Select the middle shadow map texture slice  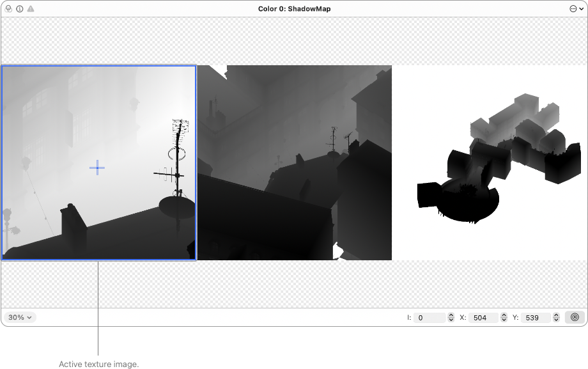[295, 162]
